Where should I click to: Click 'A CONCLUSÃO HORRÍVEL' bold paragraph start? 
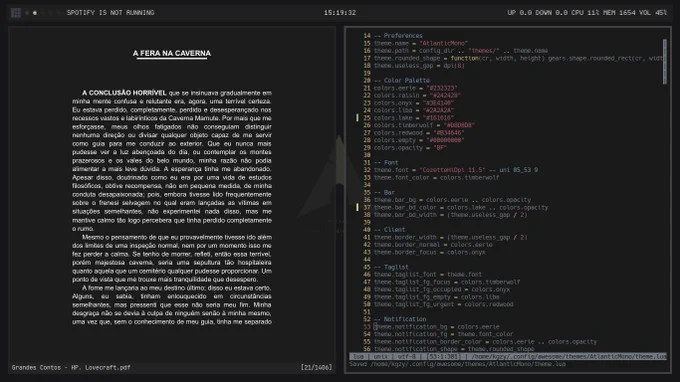point(124,93)
